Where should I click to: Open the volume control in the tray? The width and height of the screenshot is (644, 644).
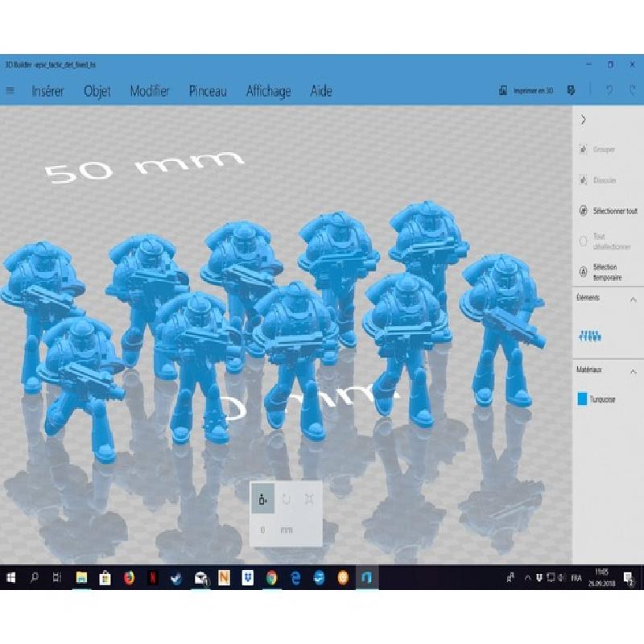(x=561, y=578)
